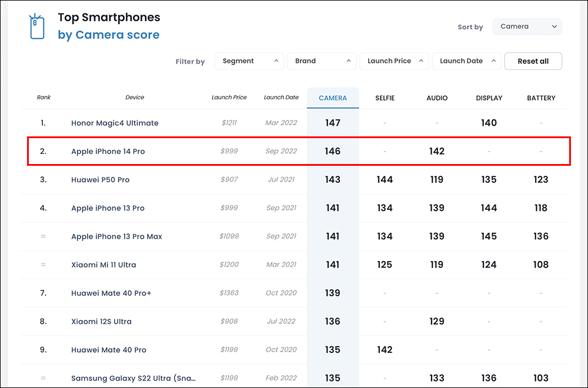The image size is (588, 388).
Task: Click battery score 136 for iPhone 13 Pro Max
Action: (x=541, y=236)
